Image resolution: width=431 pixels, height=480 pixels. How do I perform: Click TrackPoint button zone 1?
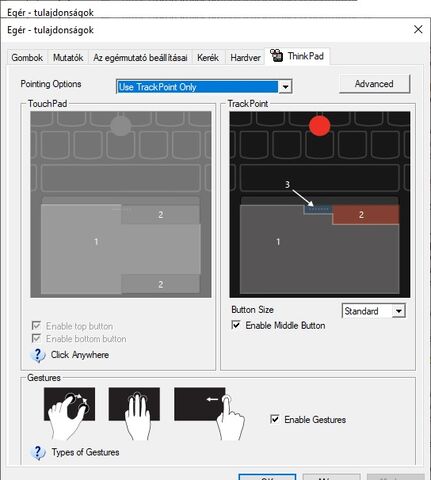tap(278, 242)
